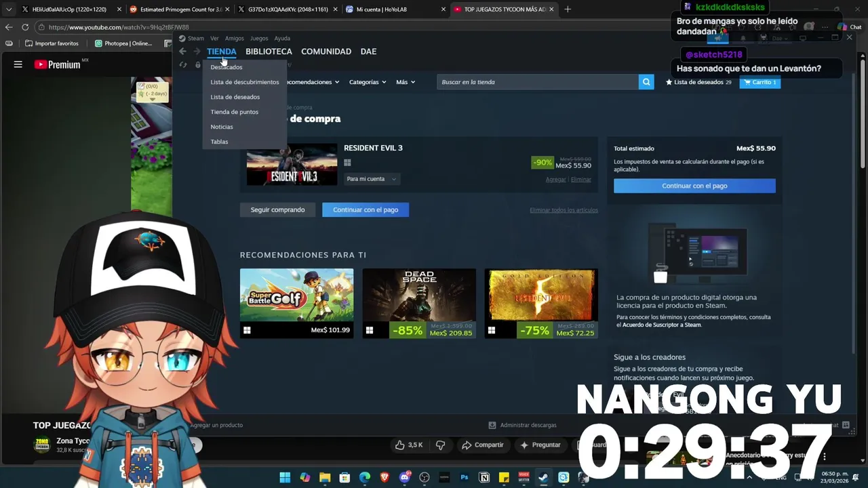Open Notion from the taskbar
868x488 pixels.
[484, 478]
